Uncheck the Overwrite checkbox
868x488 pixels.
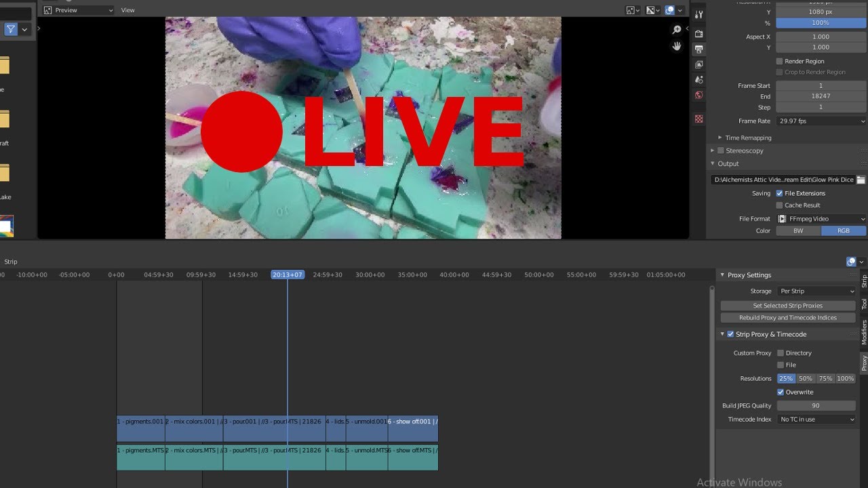(781, 392)
